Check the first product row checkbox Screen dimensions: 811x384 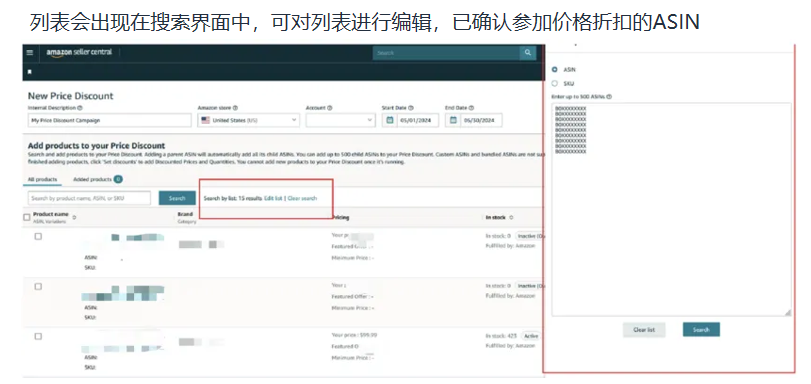[x=38, y=237]
